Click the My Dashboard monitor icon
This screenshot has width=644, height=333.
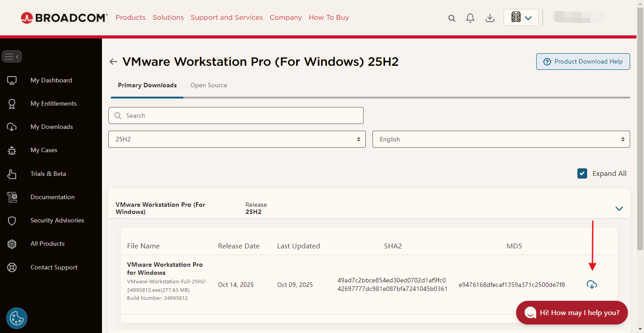12,81
